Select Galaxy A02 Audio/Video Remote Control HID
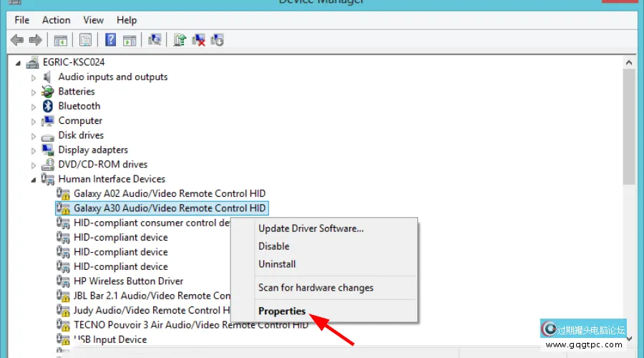 (x=169, y=193)
